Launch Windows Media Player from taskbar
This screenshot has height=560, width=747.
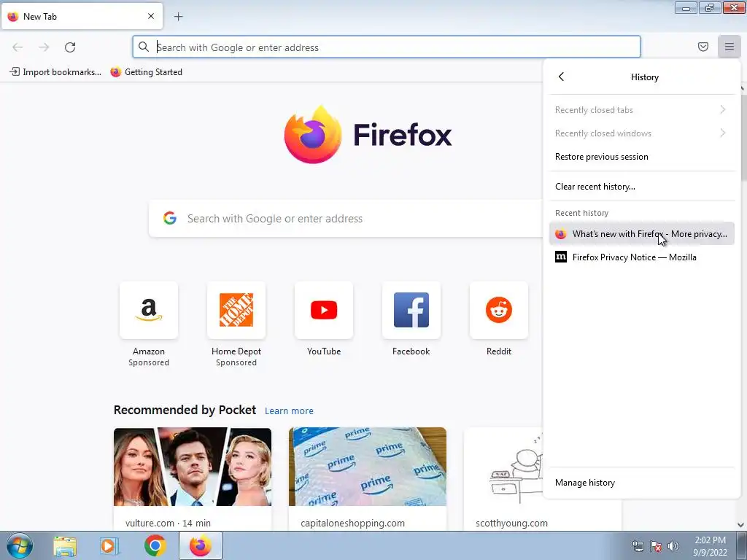(x=109, y=546)
